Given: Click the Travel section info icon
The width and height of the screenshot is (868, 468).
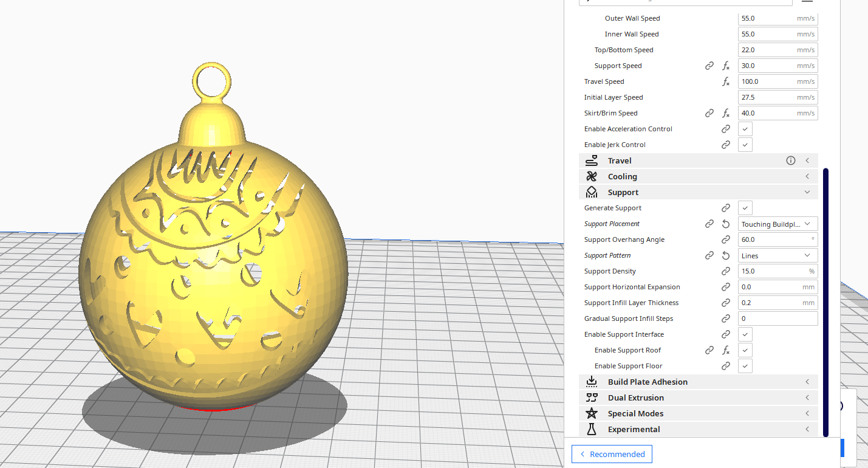Looking at the screenshot, I should click(790, 160).
